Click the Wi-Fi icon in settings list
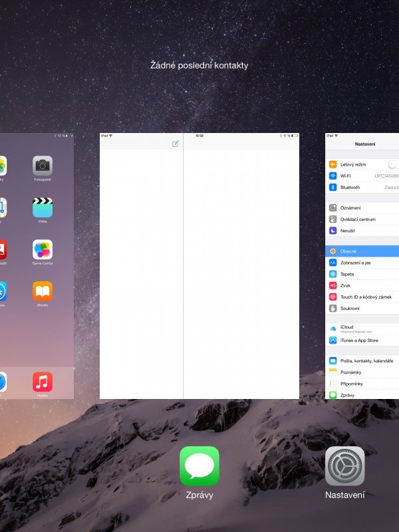Screen dimensions: 399x532 333,176
